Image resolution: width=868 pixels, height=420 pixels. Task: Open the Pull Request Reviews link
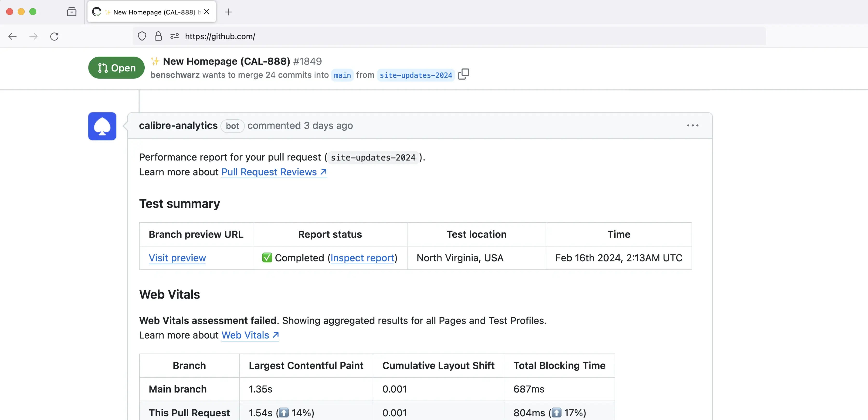[x=274, y=172]
